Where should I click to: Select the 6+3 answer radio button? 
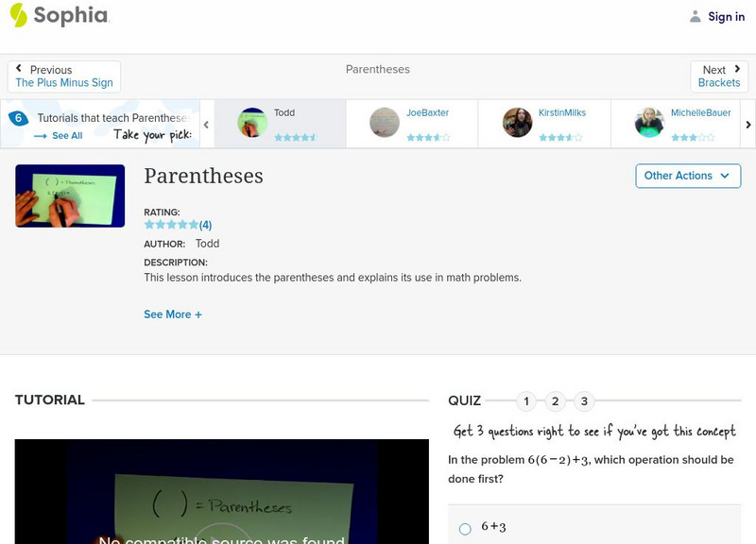[x=465, y=529]
